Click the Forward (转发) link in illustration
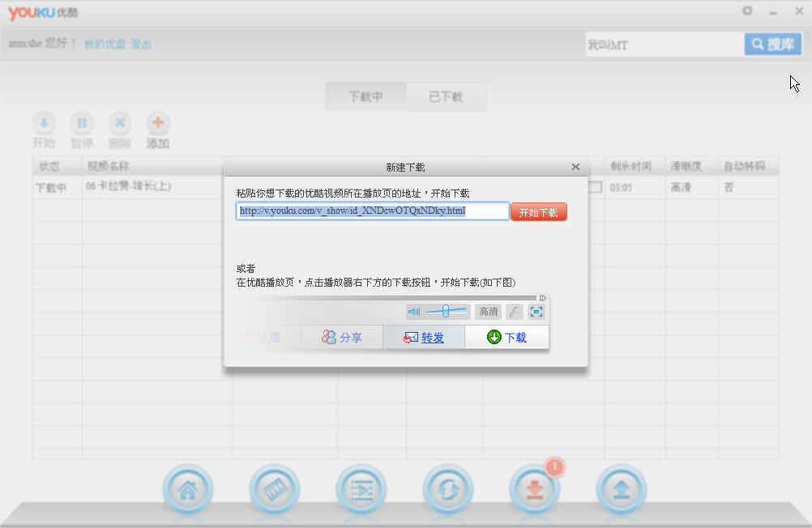The width and height of the screenshot is (812, 528). pos(433,338)
